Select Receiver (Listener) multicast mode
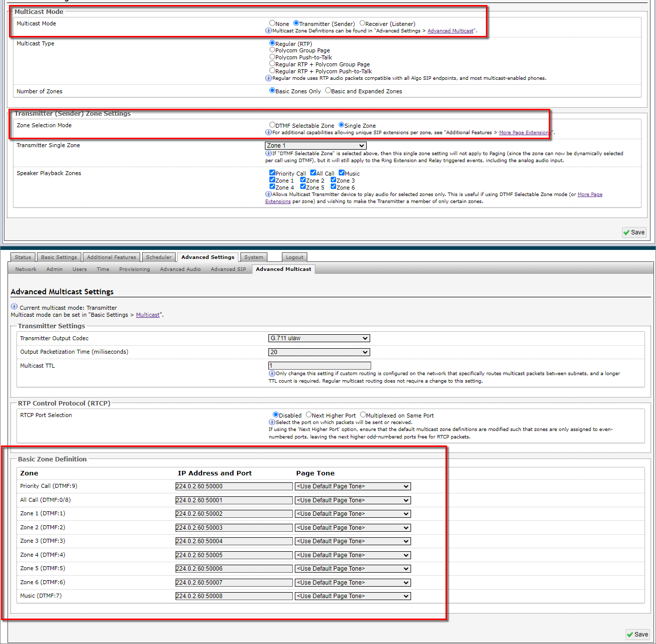 pos(363,23)
